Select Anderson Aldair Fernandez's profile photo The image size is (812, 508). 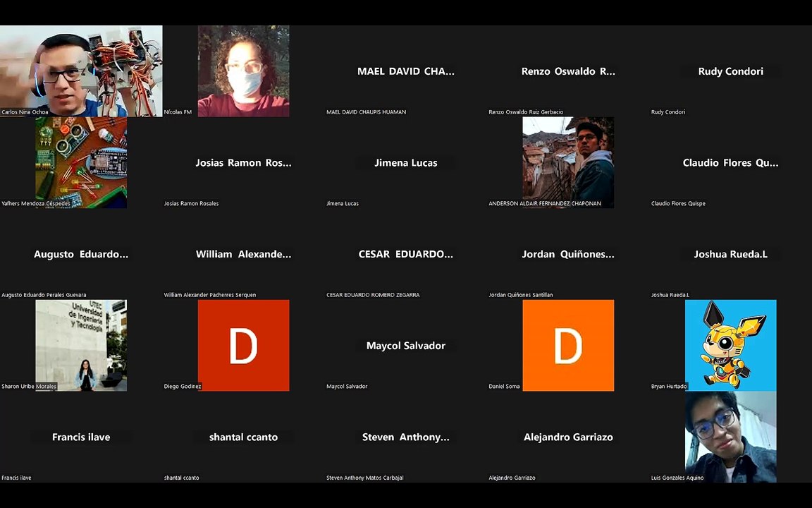(568, 162)
